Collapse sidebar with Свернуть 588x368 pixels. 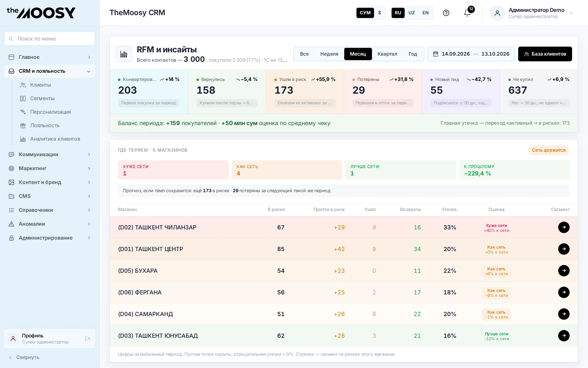tap(24, 357)
